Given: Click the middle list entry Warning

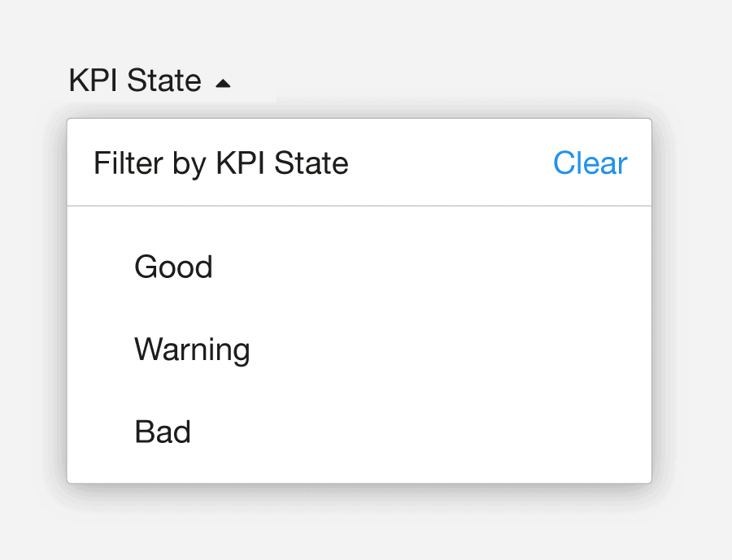Looking at the screenshot, I should click(x=191, y=349).
